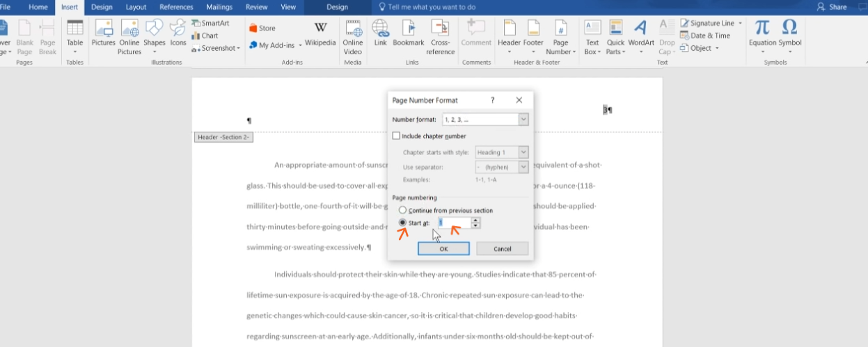Insert a Blank Page
Screen dimensions: 868x347
coord(24,38)
